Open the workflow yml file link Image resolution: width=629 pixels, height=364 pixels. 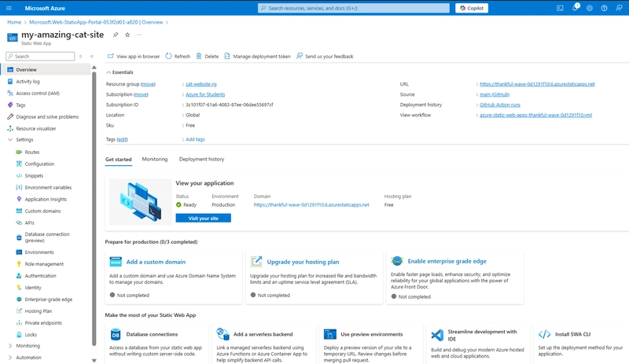point(535,116)
